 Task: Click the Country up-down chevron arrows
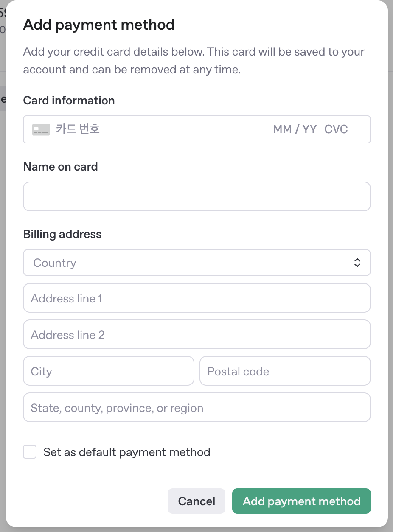pos(357,263)
